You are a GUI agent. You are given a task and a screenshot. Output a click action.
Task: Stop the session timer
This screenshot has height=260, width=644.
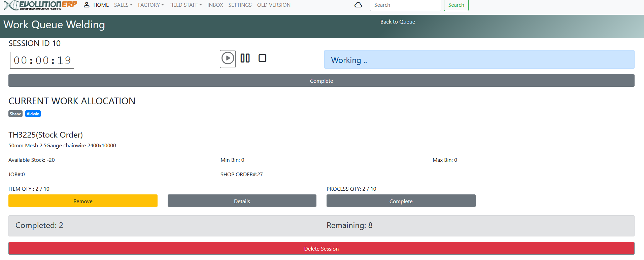tap(262, 58)
